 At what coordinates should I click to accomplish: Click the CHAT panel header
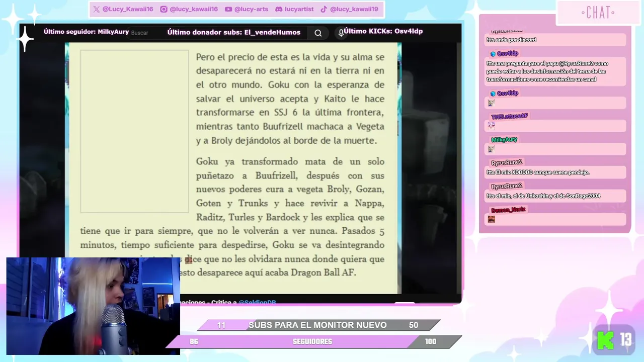pyautogui.click(x=598, y=13)
